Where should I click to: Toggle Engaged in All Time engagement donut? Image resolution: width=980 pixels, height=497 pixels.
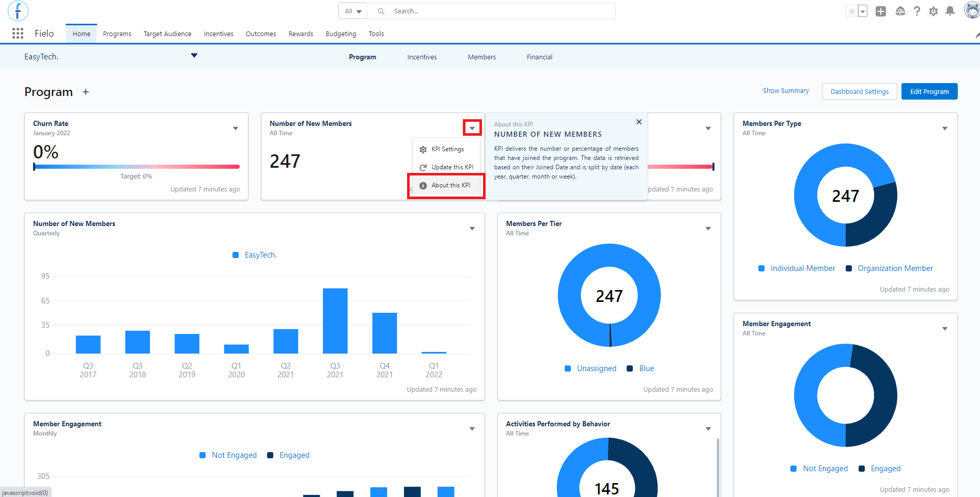880,469
